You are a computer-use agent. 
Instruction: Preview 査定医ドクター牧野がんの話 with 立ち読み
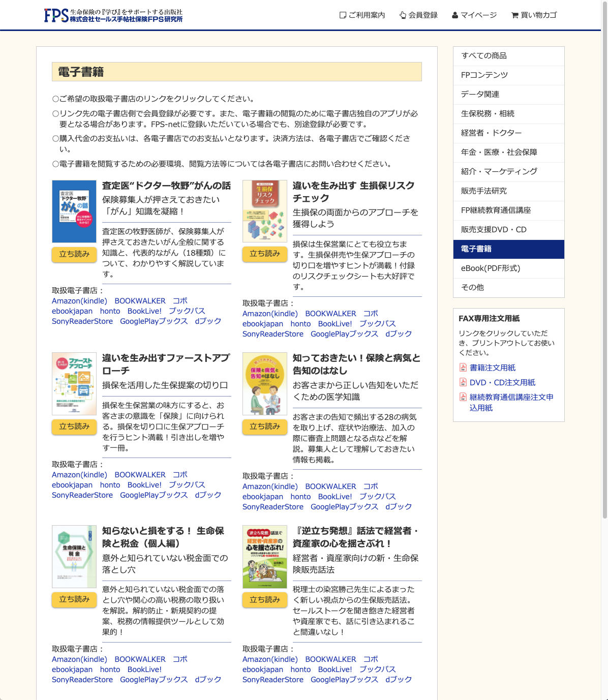pyautogui.click(x=74, y=254)
